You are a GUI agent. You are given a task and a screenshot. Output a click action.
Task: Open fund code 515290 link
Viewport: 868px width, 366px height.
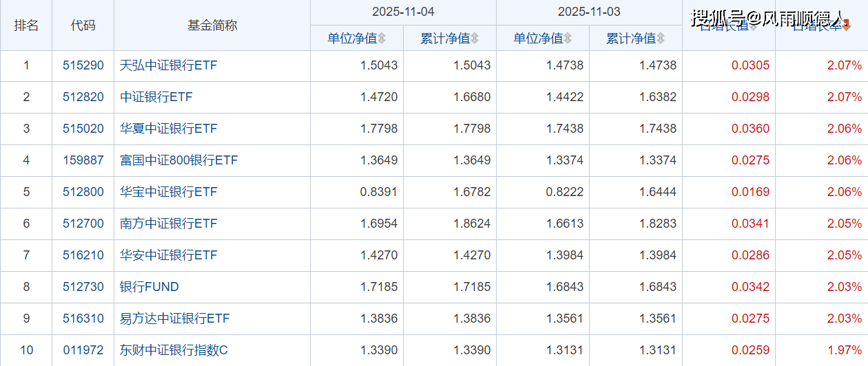(83, 65)
